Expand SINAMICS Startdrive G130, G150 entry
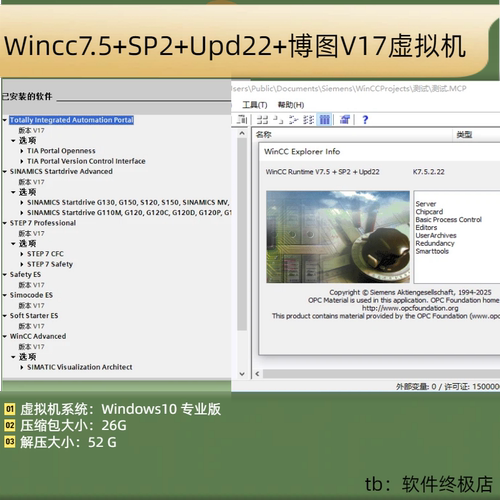The height and width of the screenshot is (500, 500). [x=22, y=203]
